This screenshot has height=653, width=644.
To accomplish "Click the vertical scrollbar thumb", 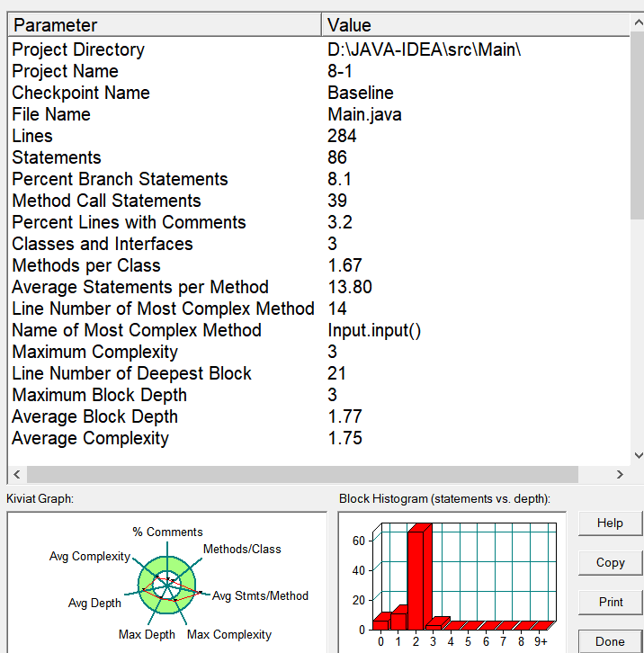I will point(638,125).
